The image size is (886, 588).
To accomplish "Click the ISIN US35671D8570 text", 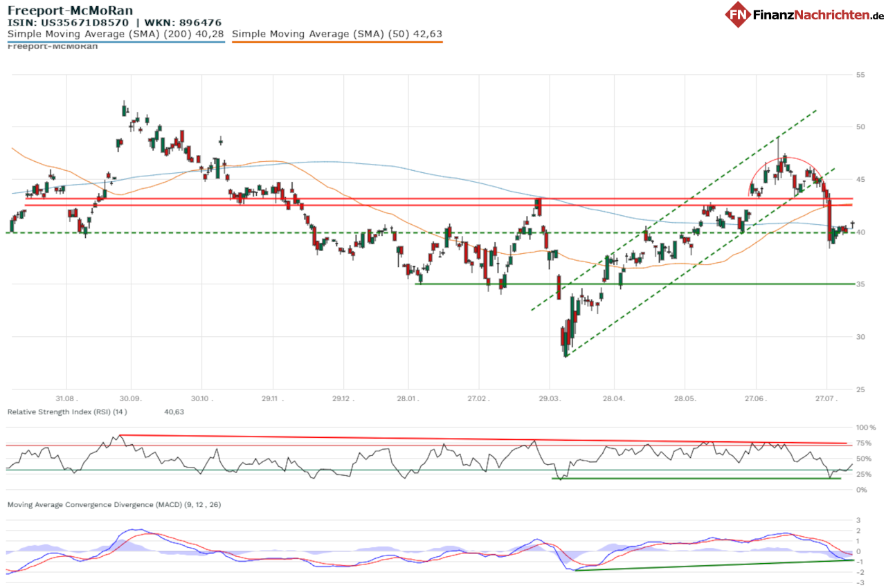I will [x=68, y=22].
